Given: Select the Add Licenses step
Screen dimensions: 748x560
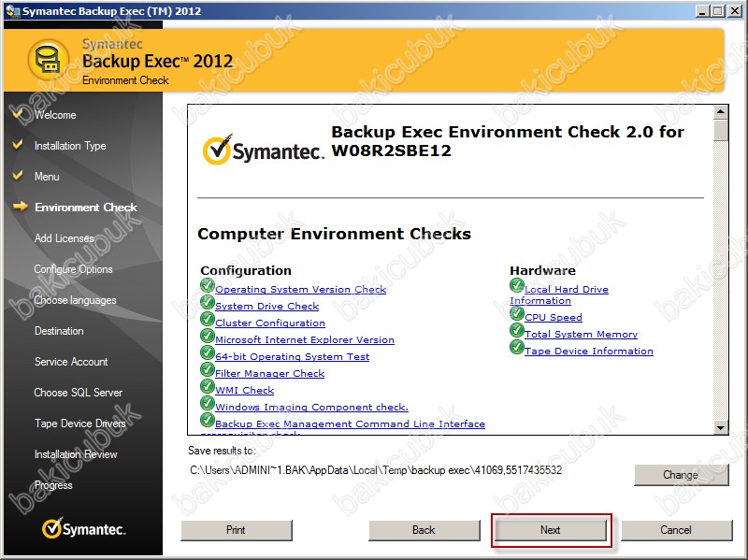Looking at the screenshot, I should (64, 238).
